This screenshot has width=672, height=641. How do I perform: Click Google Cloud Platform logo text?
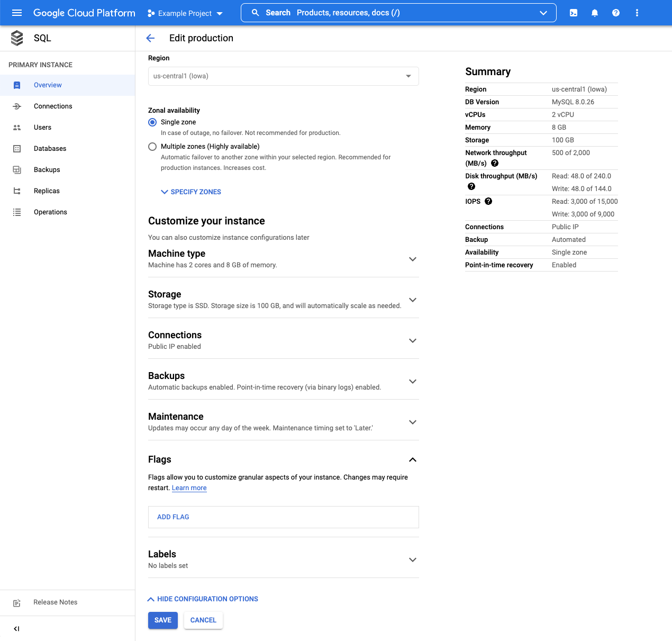(x=84, y=13)
